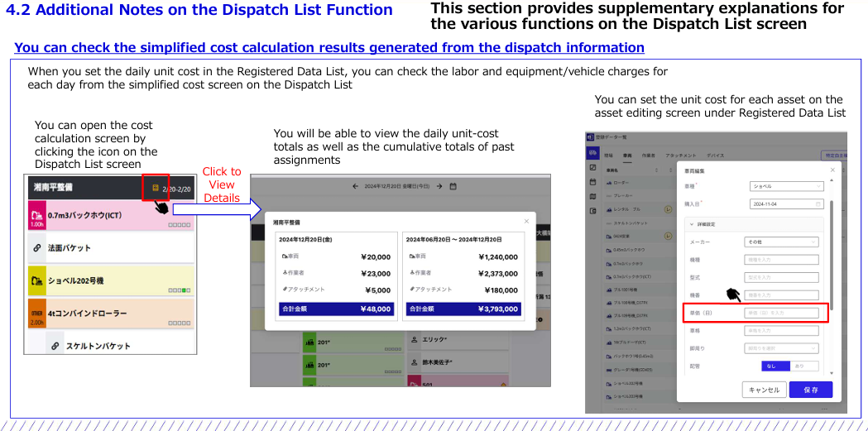
Task: Click the キャンセル cancel button
Action: (763, 390)
